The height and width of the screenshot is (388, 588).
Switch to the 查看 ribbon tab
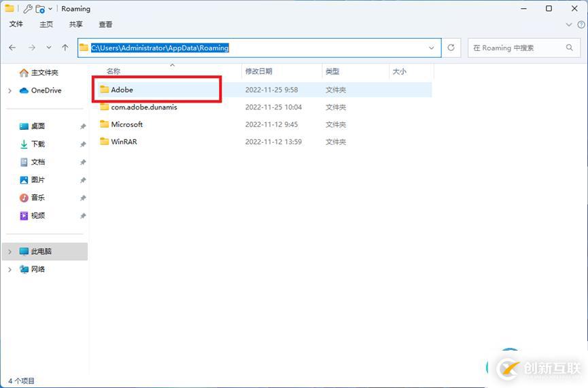pyautogui.click(x=105, y=24)
